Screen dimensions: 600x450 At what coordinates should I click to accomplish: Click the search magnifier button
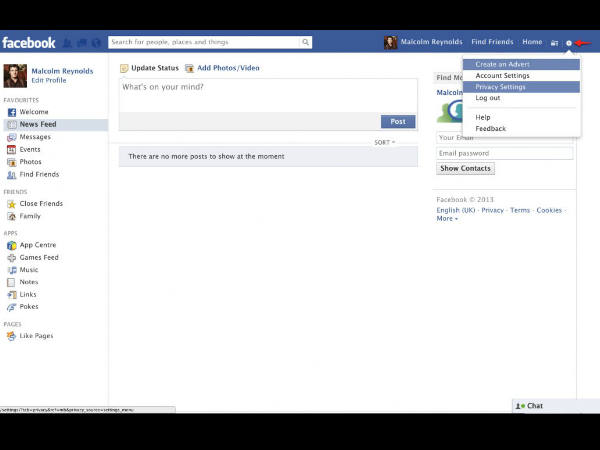[x=305, y=42]
